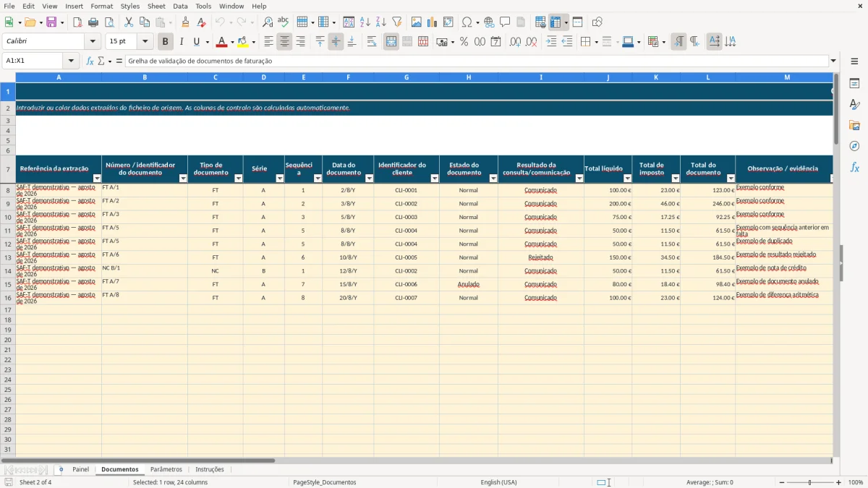The width and height of the screenshot is (868, 488).
Task: Toggle Align Left
Action: [x=268, y=42]
